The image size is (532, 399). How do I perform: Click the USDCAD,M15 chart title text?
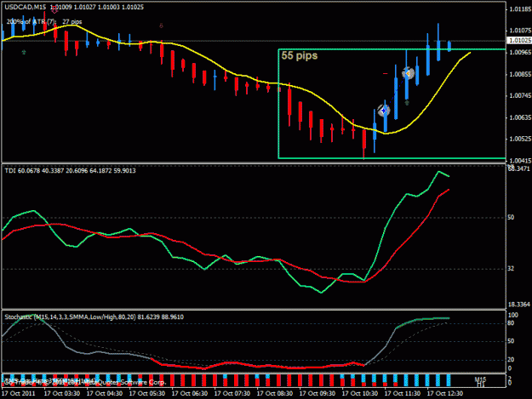[x=26, y=7]
